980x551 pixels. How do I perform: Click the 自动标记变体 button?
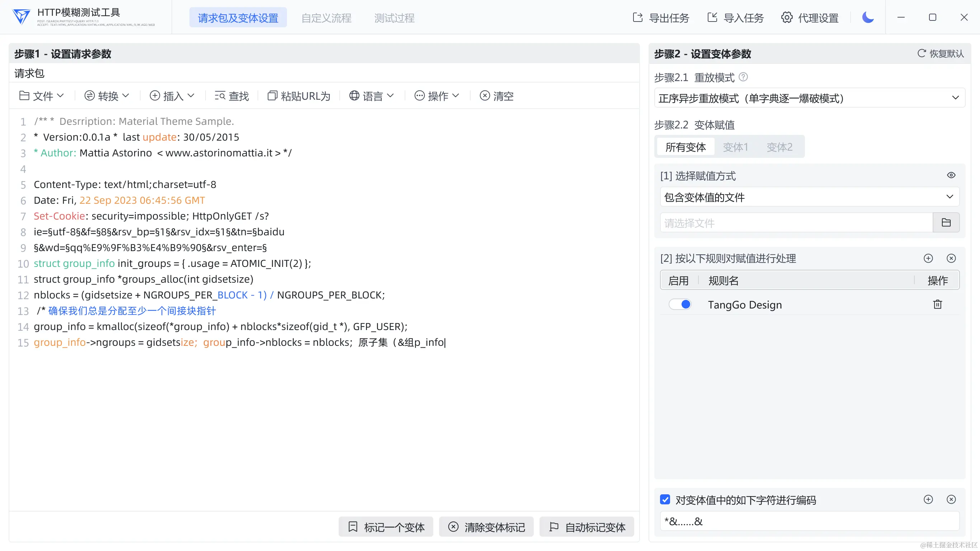pyautogui.click(x=587, y=527)
